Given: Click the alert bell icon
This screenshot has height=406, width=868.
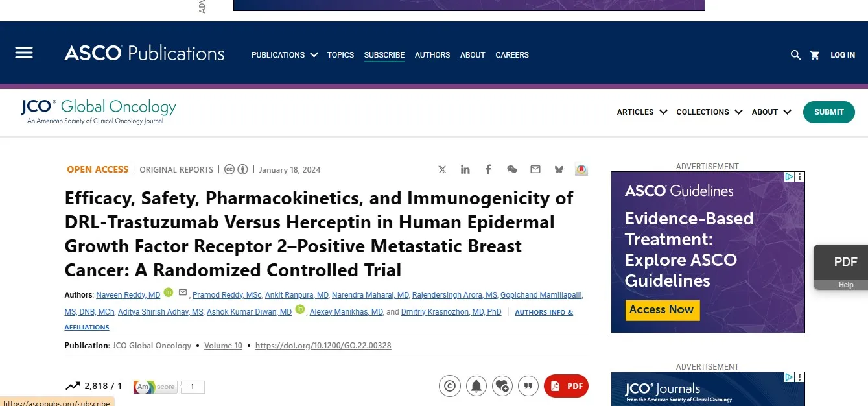Looking at the screenshot, I should click(x=476, y=386).
